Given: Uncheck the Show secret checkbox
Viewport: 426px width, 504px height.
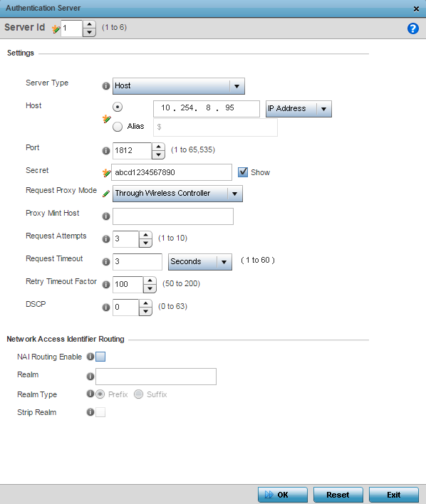Looking at the screenshot, I should point(243,172).
